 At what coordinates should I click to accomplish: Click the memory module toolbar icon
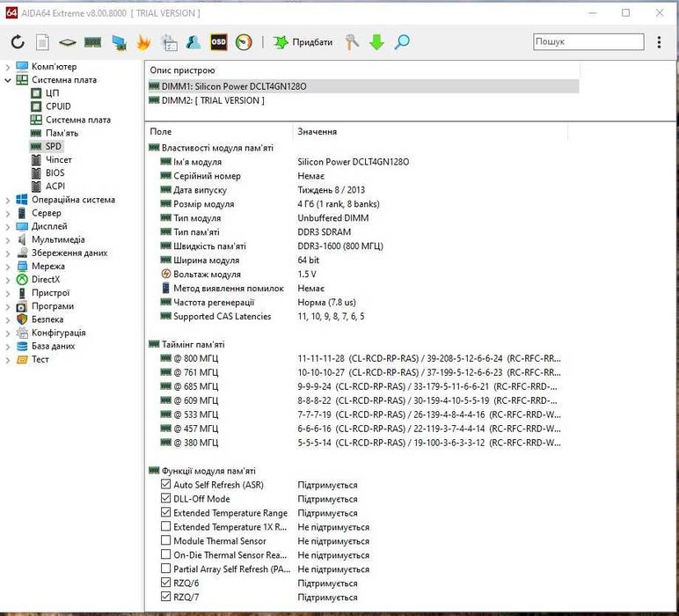(92, 42)
